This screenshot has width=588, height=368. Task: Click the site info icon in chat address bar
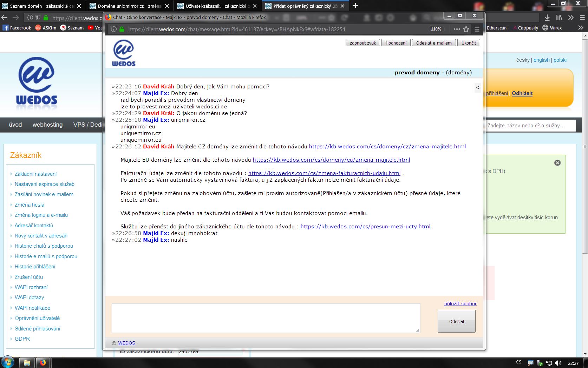click(114, 29)
